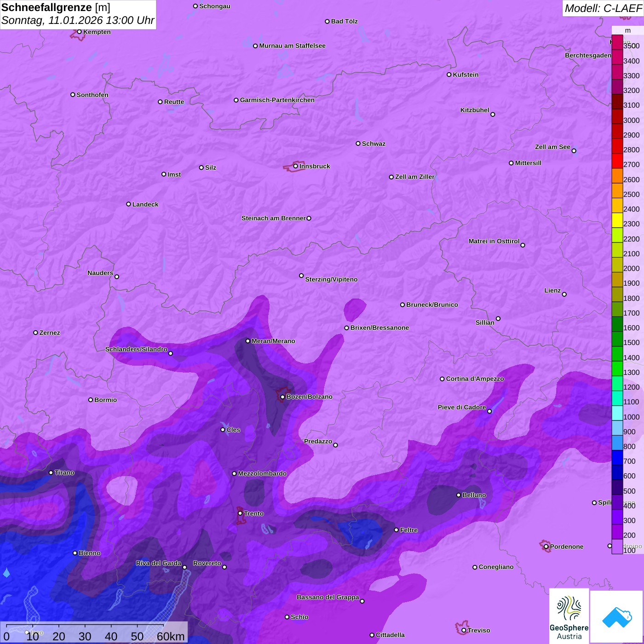Click the Mittersill label
Image resolution: width=644 pixels, height=644 pixels.
[528, 163]
